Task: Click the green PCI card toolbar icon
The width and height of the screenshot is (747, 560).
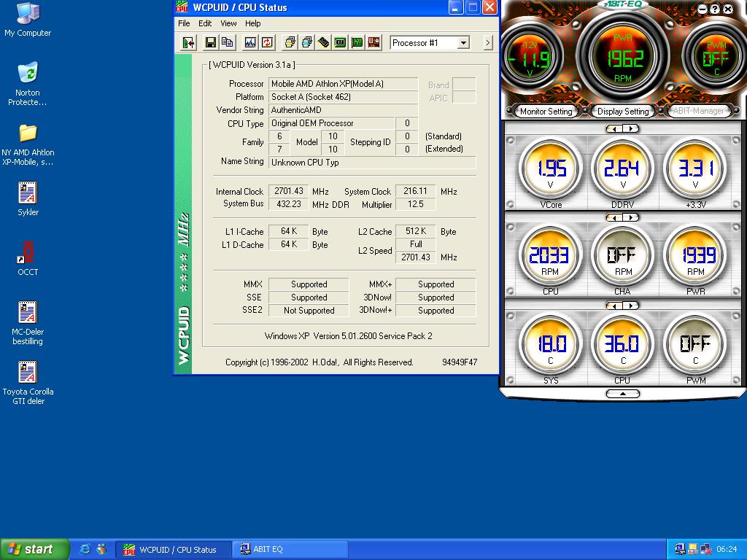Action: coord(357,43)
